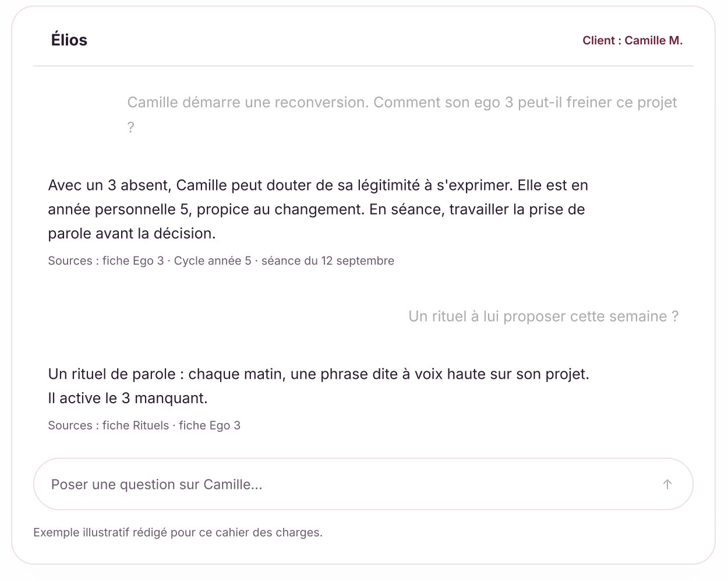The image size is (728, 581).
Task: Click the question mark ending the first question
Action: [x=131, y=127]
